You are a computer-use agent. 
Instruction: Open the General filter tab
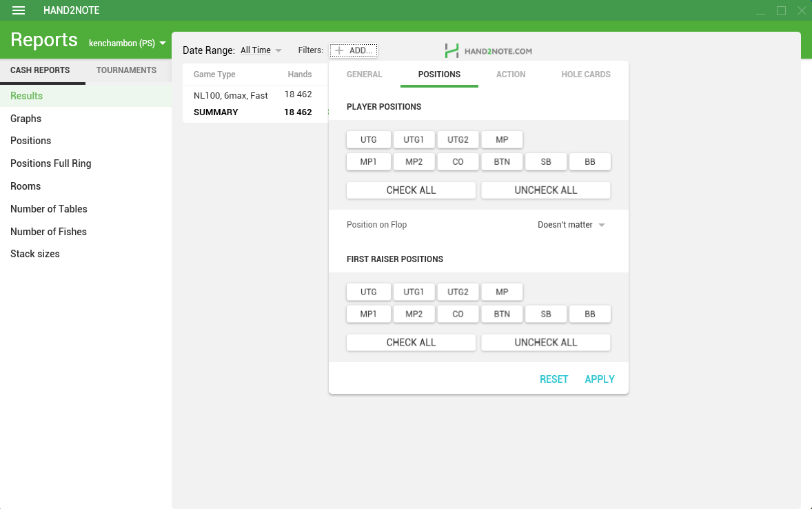(x=364, y=74)
